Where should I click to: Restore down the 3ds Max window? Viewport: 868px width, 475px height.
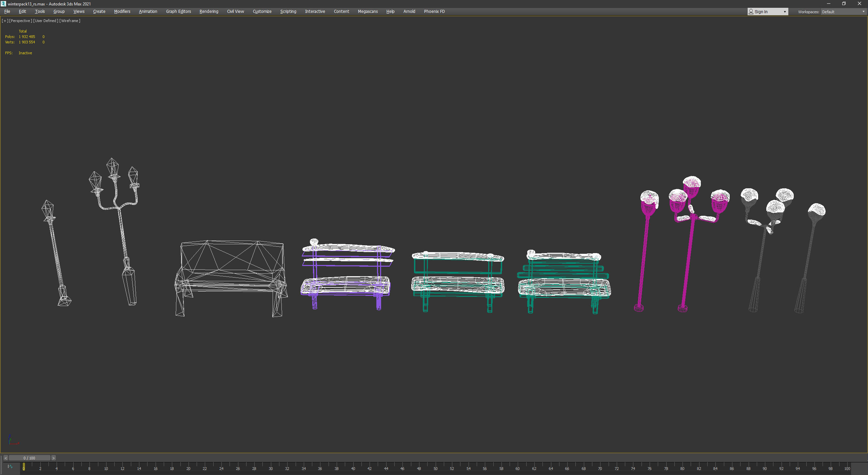point(844,4)
